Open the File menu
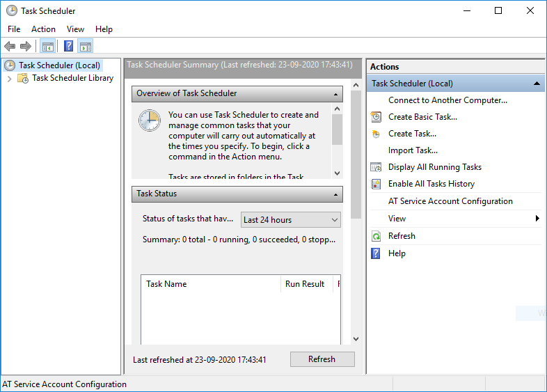 pyautogui.click(x=14, y=29)
